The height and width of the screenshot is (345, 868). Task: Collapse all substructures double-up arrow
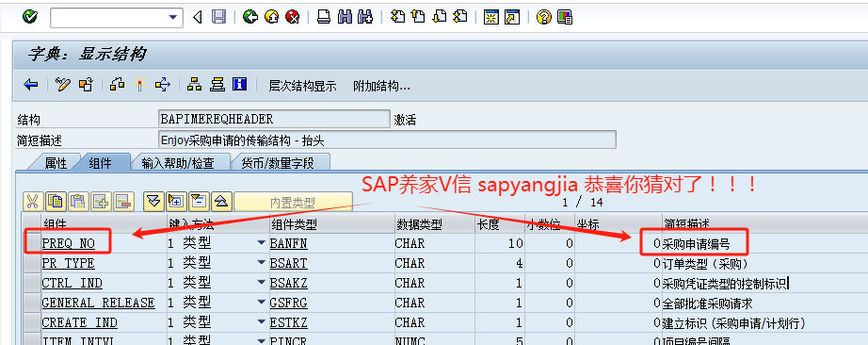click(x=221, y=202)
